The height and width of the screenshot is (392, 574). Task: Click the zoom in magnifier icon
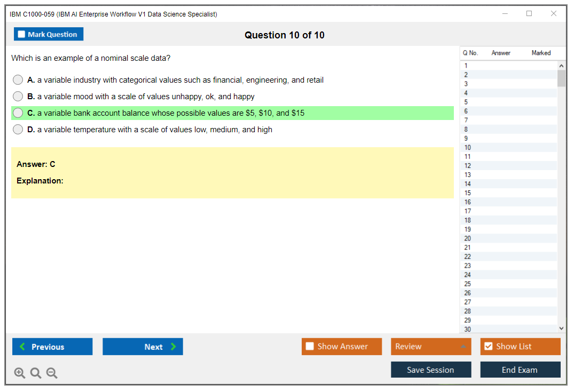point(20,373)
